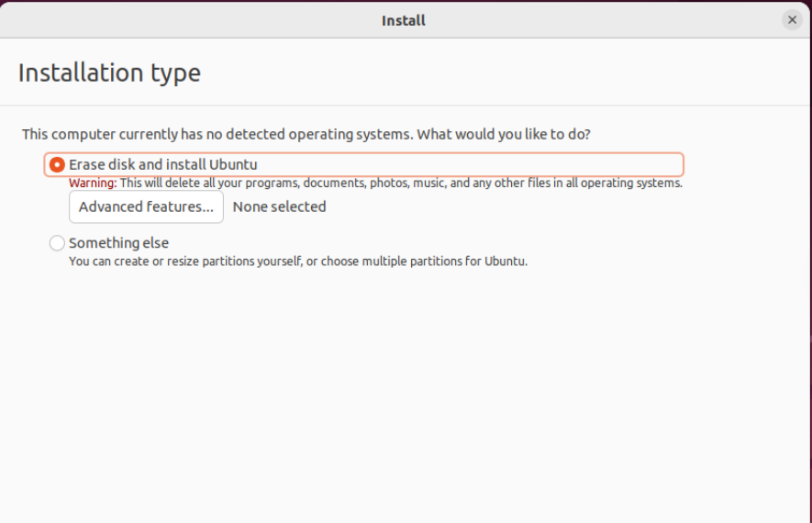The height and width of the screenshot is (523, 812).
Task: Click the Install window title text
Action: [x=404, y=20]
